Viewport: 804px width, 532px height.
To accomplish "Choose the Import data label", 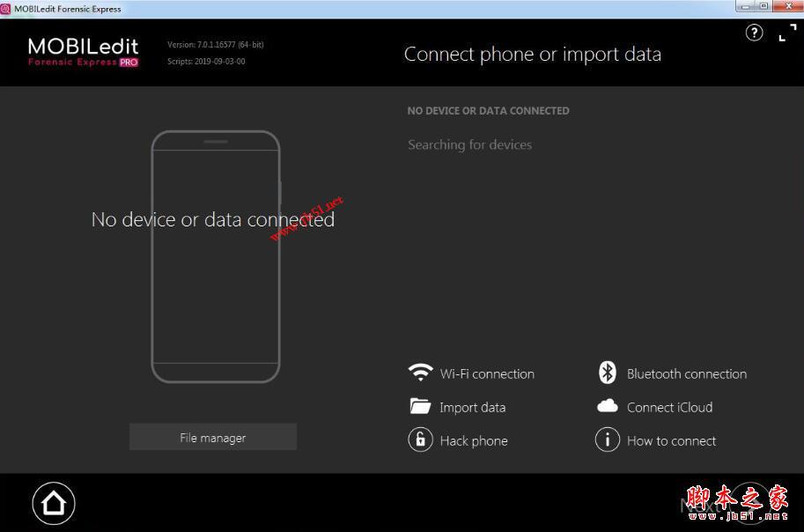I will click(473, 407).
